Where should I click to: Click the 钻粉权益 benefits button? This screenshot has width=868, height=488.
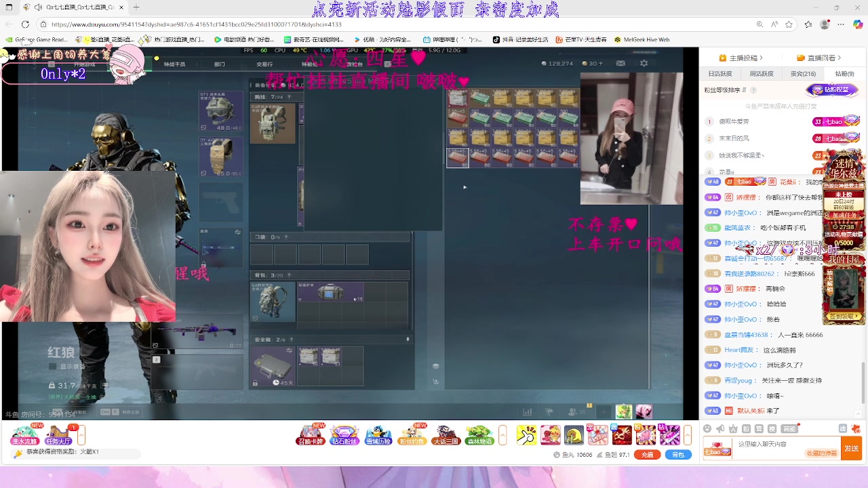pos(831,89)
